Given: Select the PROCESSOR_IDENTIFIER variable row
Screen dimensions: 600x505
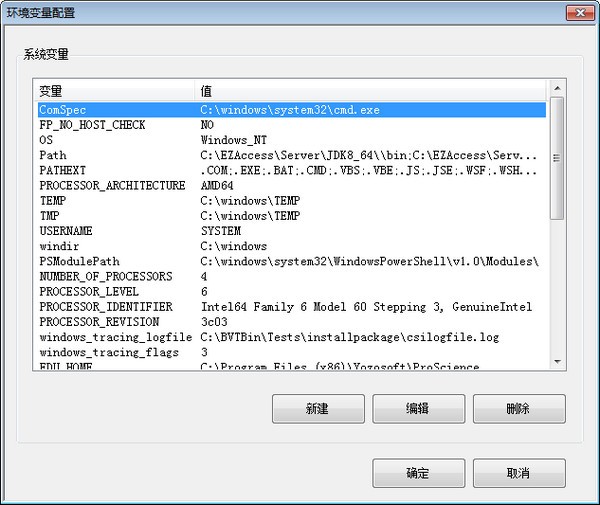Looking at the screenshot, I should [292, 307].
